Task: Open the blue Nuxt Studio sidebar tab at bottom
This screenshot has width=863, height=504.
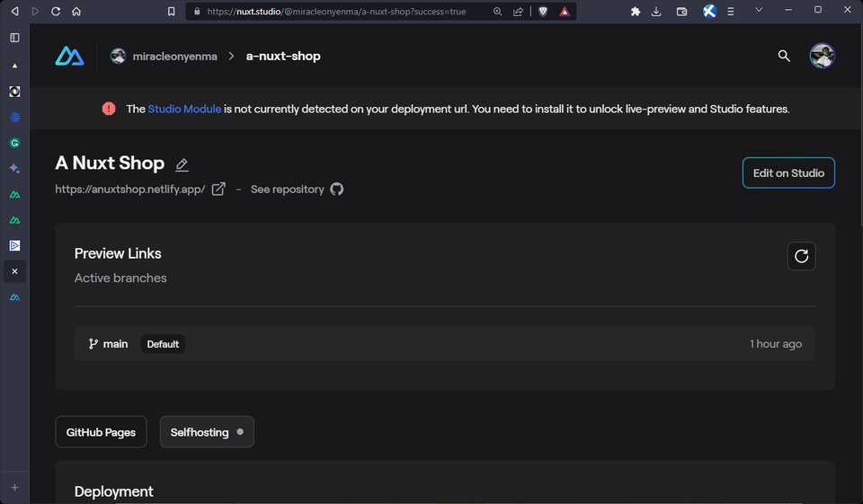Action: coord(15,297)
